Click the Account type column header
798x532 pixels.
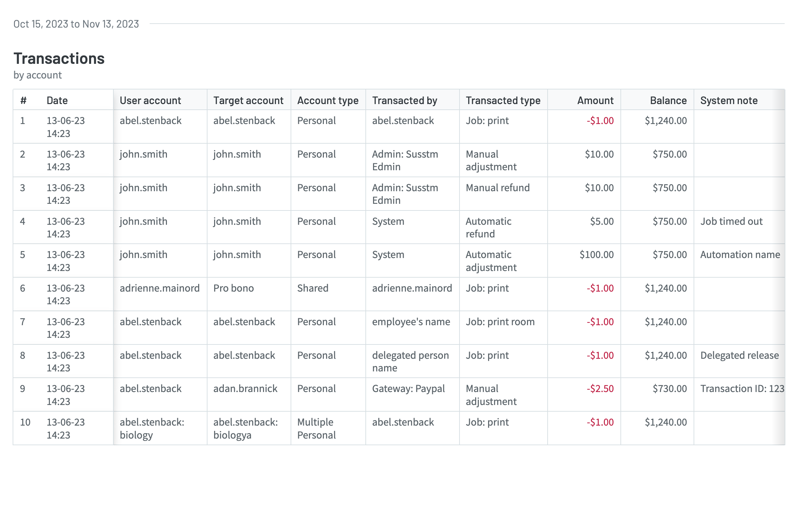click(x=328, y=100)
